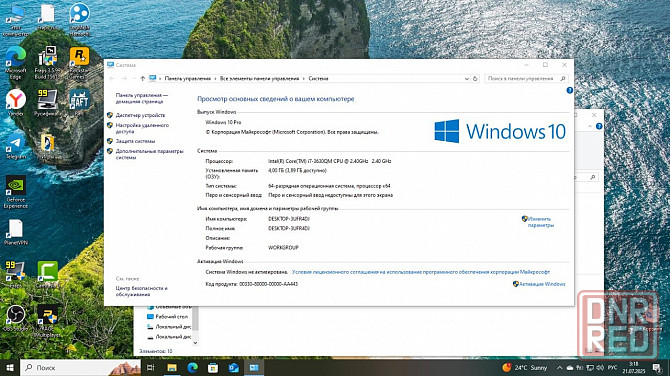Select 'Панель управления' breadcrumb item
670x376 pixels.
(x=188, y=79)
